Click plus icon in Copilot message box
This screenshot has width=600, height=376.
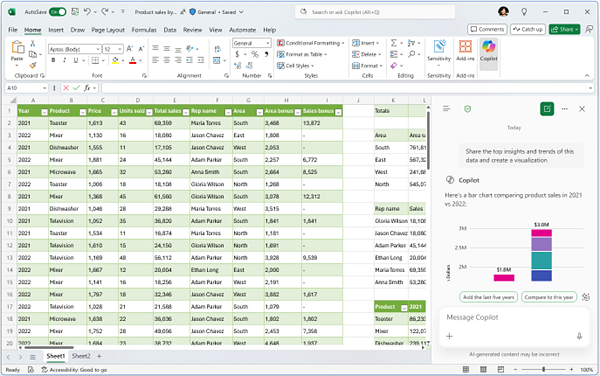click(x=449, y=336)
